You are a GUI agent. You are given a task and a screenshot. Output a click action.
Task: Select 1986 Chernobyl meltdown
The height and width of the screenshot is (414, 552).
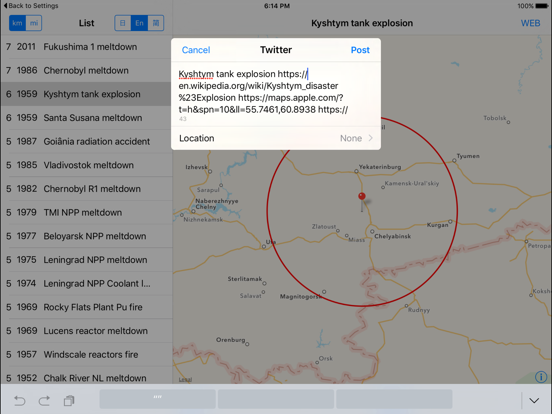(x=86, y=70)
